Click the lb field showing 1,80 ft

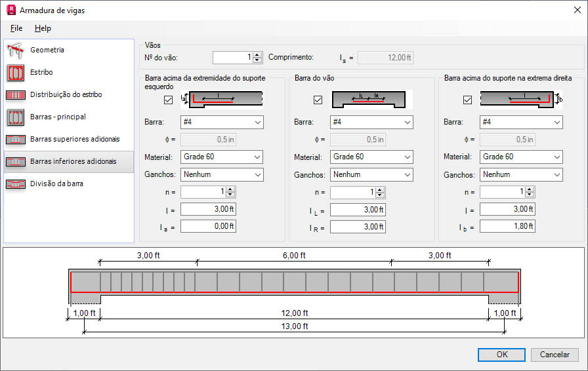point(507,226)
